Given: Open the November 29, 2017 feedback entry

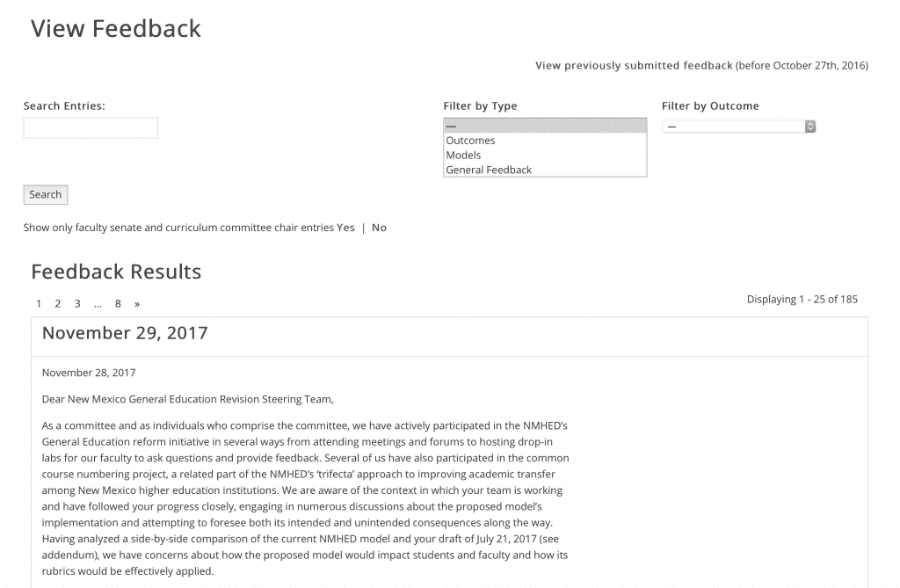Looking at the screenshot, I should tap(125, 333).
